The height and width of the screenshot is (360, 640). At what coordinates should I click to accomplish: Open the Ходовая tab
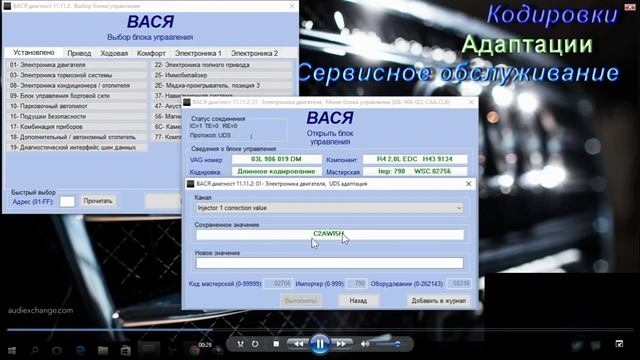pyautogui.click(x=114, y=53)
